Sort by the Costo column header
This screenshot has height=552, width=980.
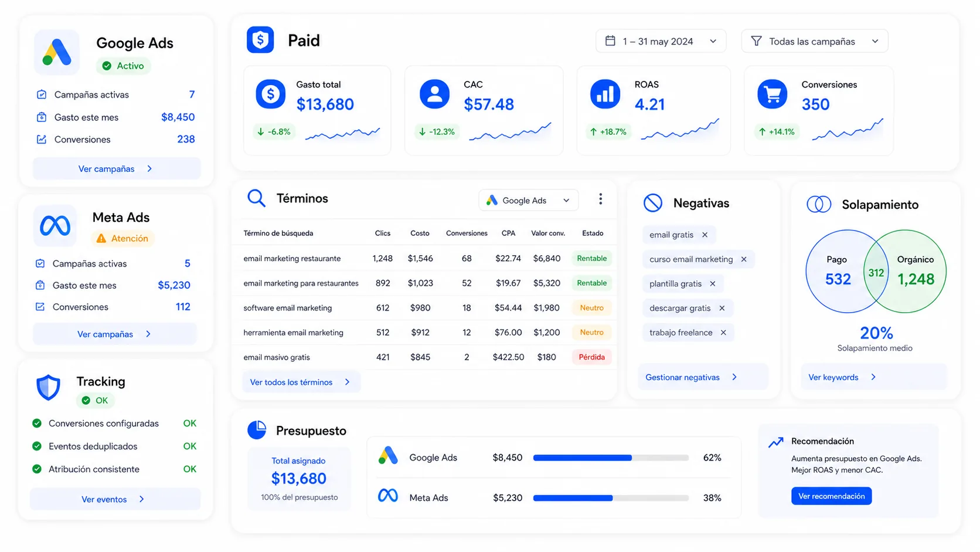click(420, 233)
